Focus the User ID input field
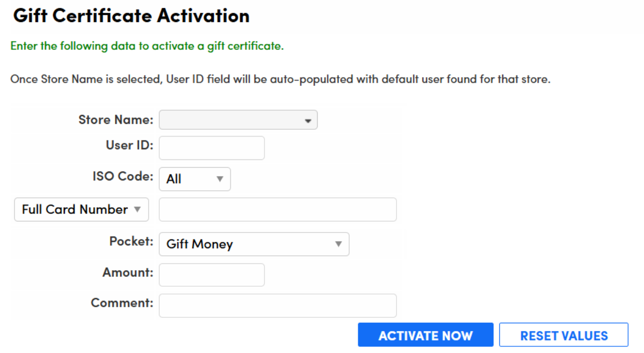The width and height of the screenshot is (644, 353). tap(211, 148)
